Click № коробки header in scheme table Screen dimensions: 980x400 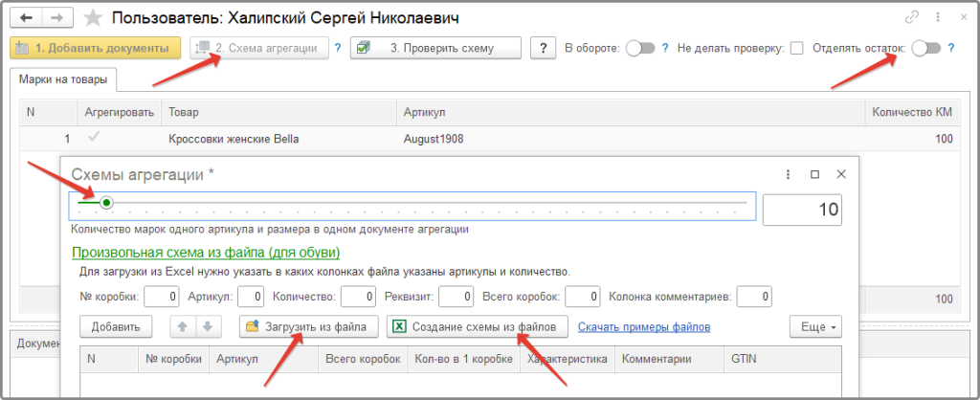click(174, 360)
